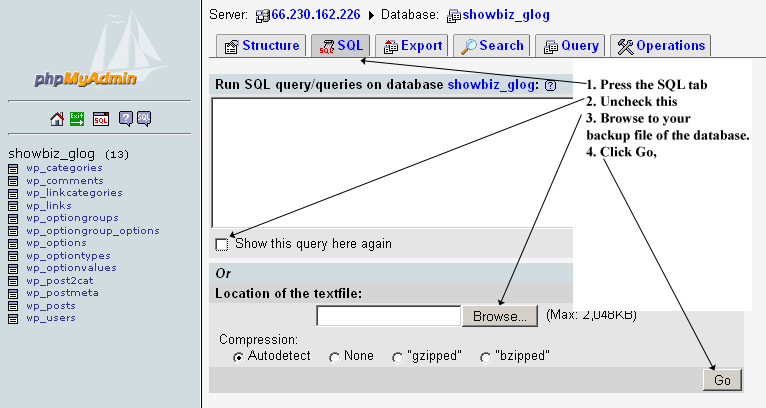
Task: Click the SQL documentation icon in sidebar
Action: coord(144,119)
